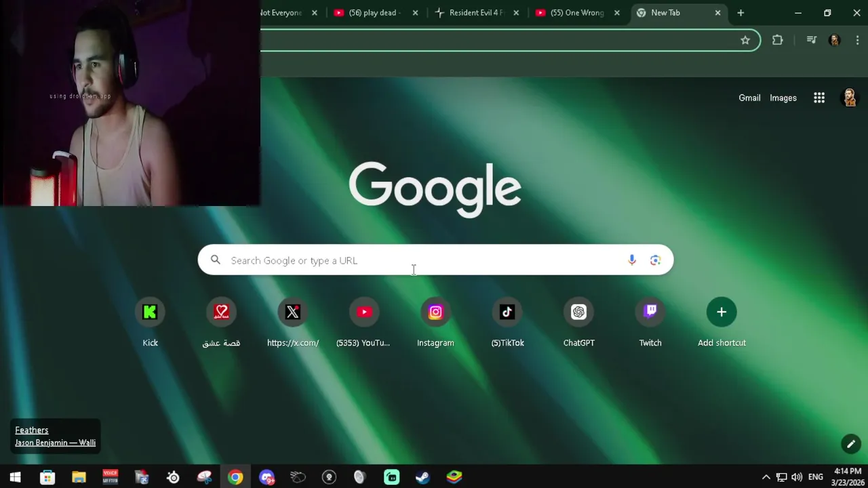Image resolution: width=868 pixels, height=488 pixels.
Task: Click the Chrome taskbar icon
Action: point(235,477)
